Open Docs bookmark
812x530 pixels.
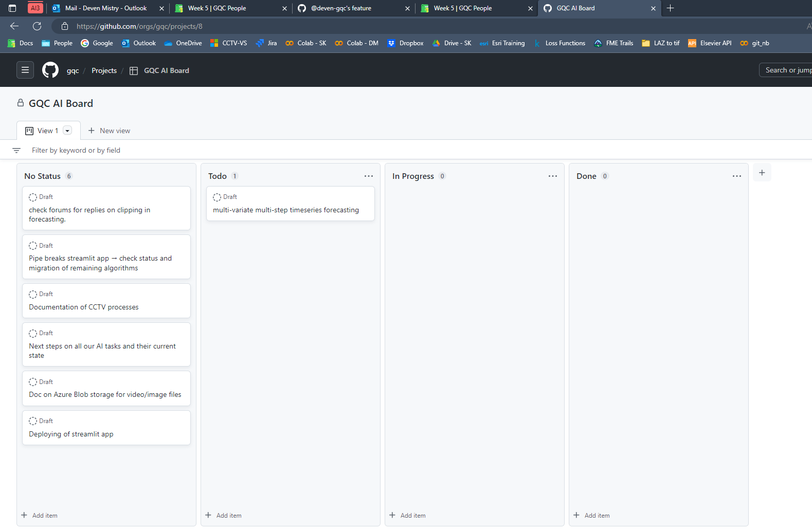click(x=21, y=43)
